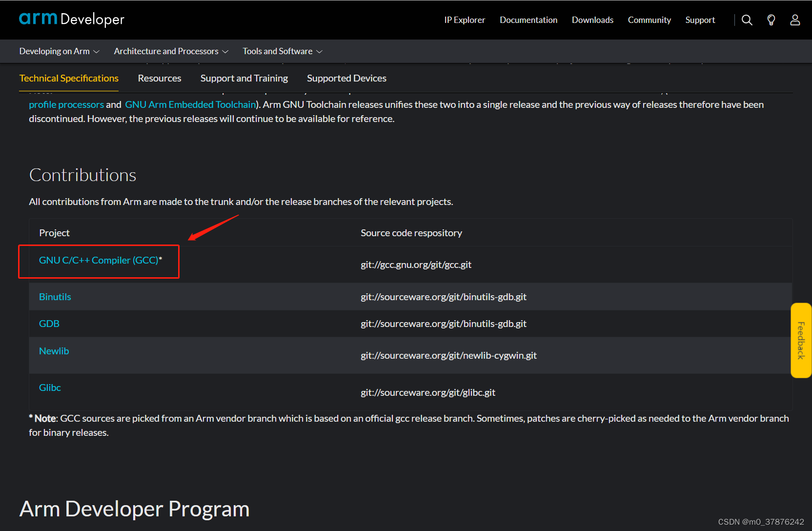Open the GDB project link
Screen dimensions: 812x531
[x=49, y=324]
